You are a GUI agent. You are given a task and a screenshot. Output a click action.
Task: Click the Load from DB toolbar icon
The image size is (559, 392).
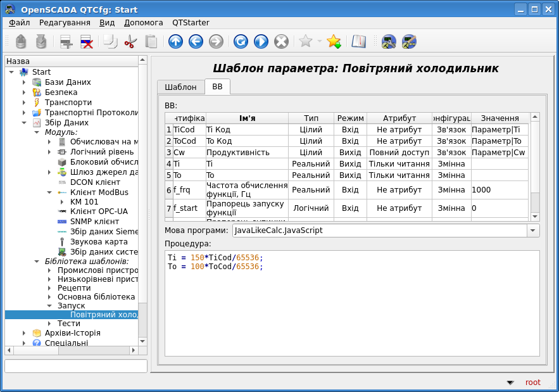[x=21, y=42]
